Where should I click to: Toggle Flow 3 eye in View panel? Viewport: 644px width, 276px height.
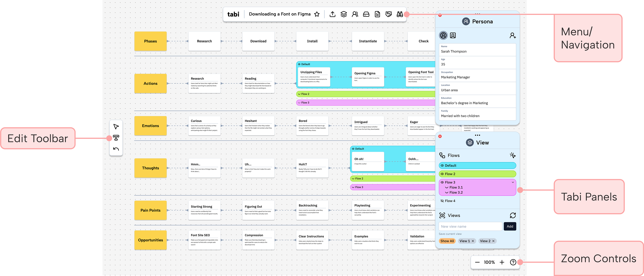point(442,182)
